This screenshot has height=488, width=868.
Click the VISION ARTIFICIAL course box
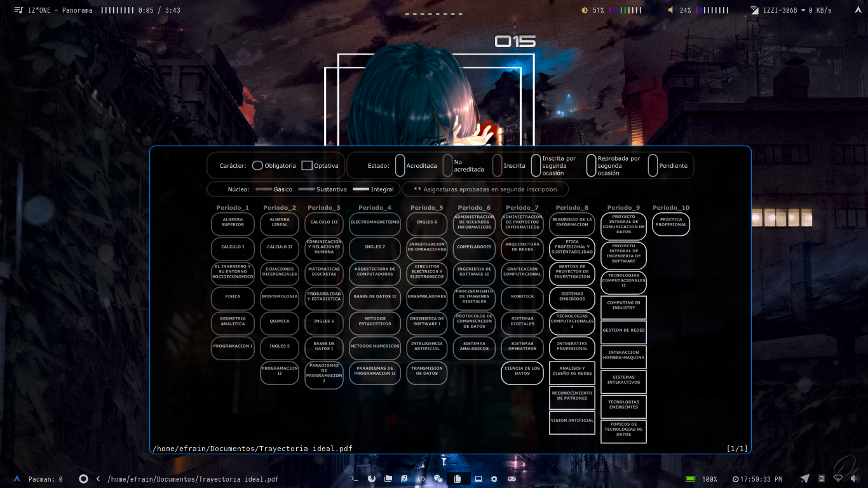[572, 422]
